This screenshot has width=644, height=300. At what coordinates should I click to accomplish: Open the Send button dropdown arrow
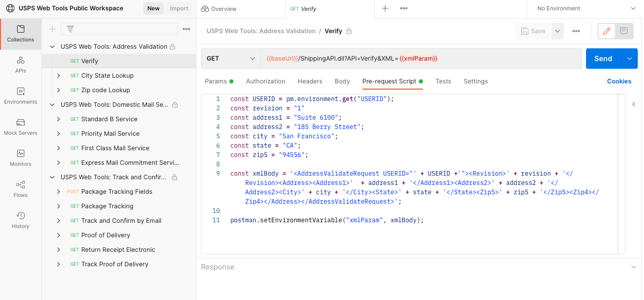(x=630, y=59)
